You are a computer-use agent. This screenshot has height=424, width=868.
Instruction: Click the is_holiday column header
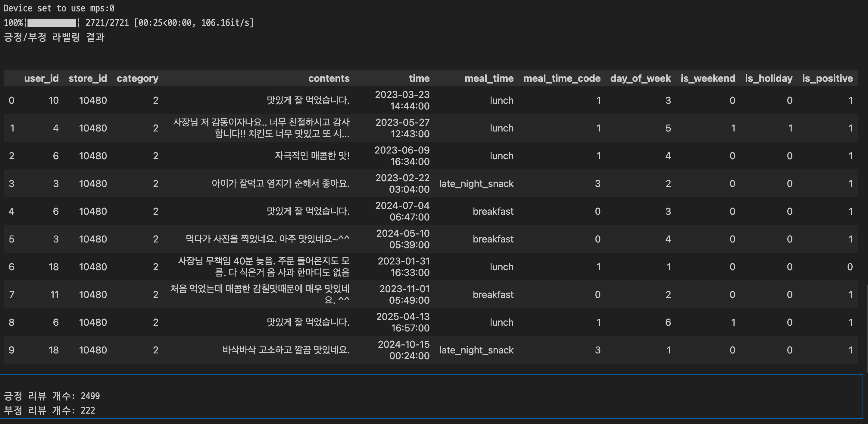tap(769, 78)
